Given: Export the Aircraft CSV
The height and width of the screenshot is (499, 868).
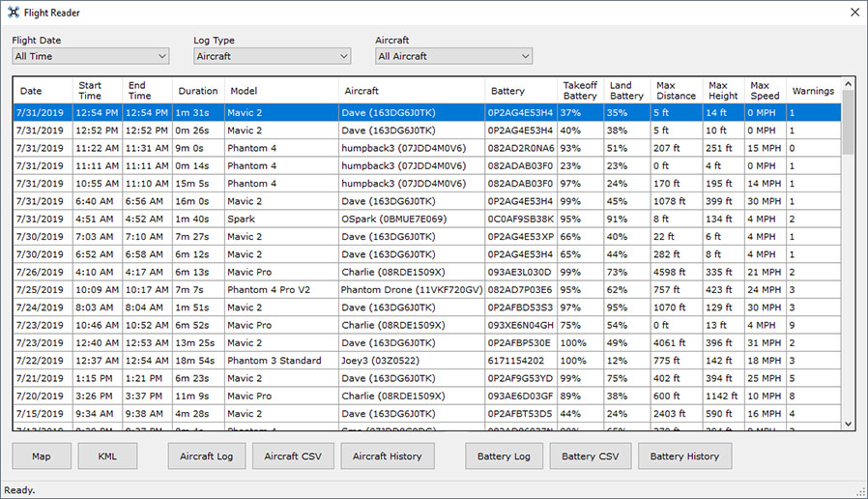Looking at the screenshot, I should (293, 456).
